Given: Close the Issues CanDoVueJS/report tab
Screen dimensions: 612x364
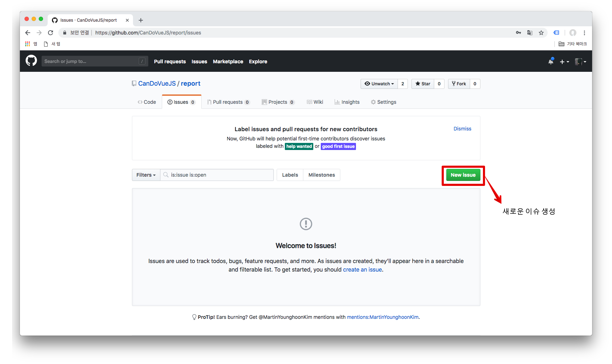Looking at the screenshot, I should (127, 20).
